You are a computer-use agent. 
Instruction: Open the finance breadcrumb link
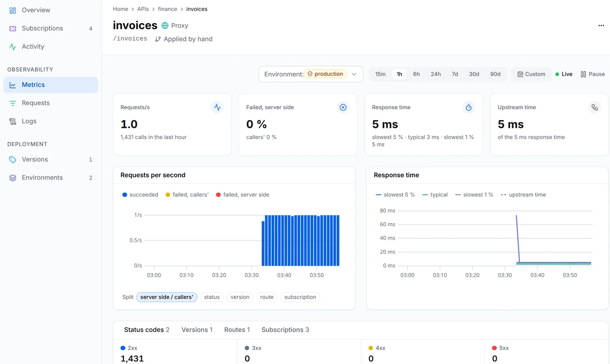(x=168, y=9)
